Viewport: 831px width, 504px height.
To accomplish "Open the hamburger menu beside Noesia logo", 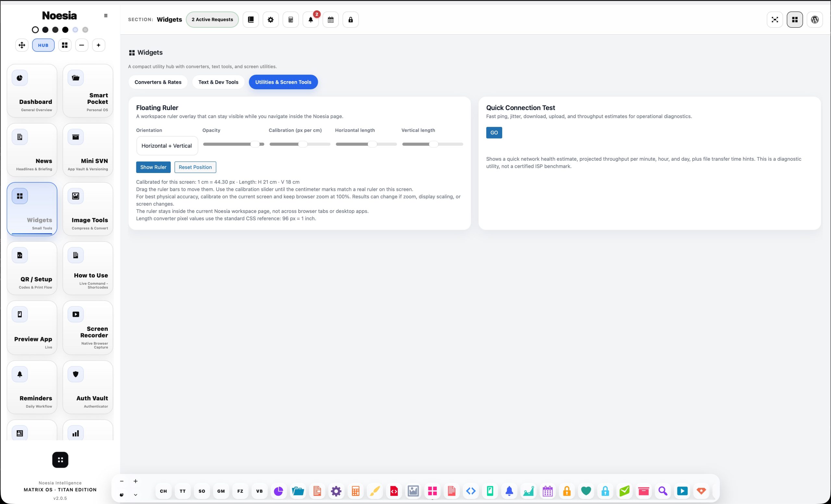I will (105, 16).
